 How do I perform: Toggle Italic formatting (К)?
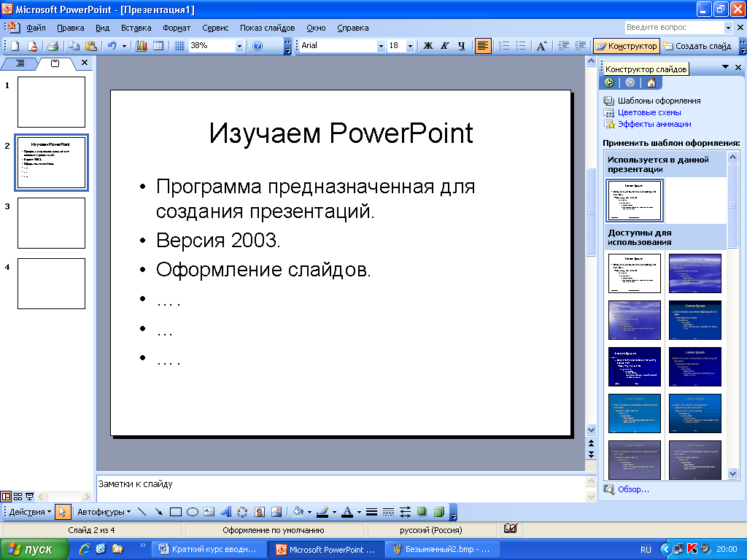coord(444,46)
